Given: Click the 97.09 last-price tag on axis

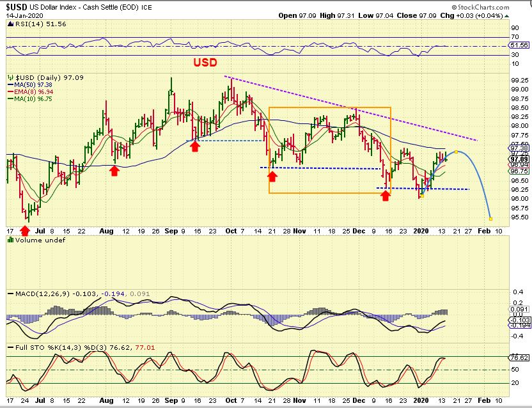Looking at the screenshot, I should pos(519,159).
